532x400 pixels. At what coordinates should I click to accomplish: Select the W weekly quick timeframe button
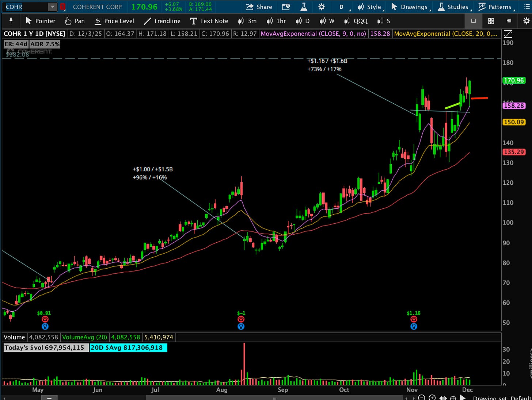(x=327, y=21)
